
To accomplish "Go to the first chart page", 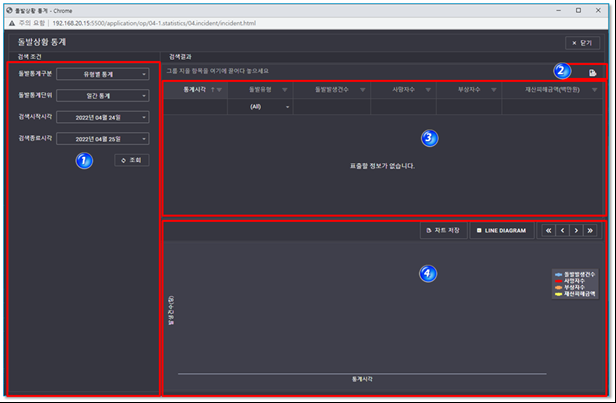I will click(x=548, y=230).
